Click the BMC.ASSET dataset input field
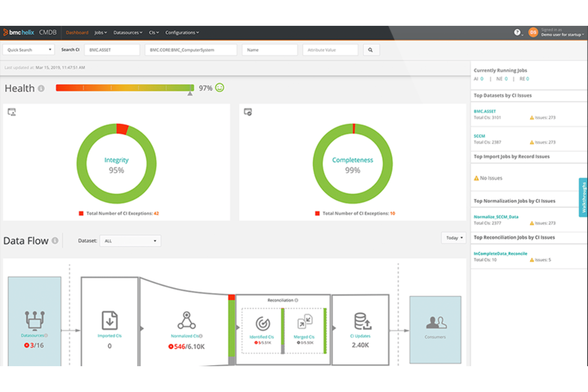Viewport: 588px width, 392px height. coord(112,50)
